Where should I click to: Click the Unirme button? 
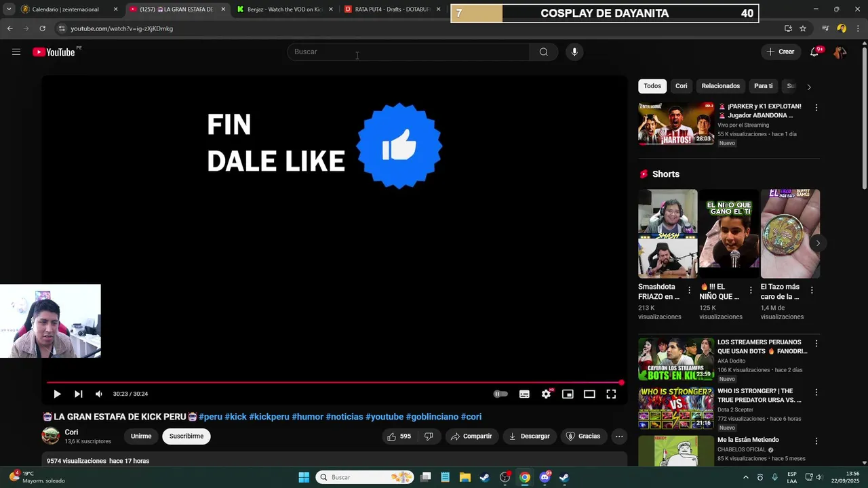pos(141,436)
